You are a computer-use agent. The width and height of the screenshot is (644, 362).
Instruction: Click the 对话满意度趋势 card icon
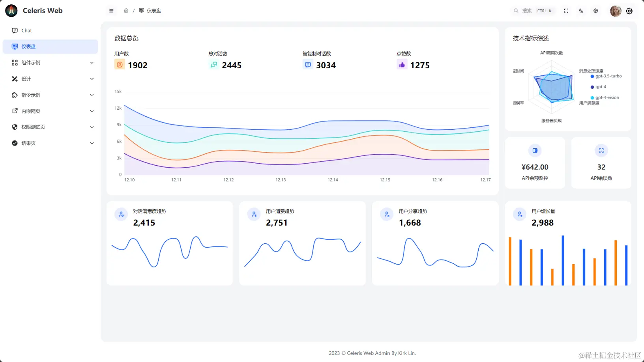(121, 214)
